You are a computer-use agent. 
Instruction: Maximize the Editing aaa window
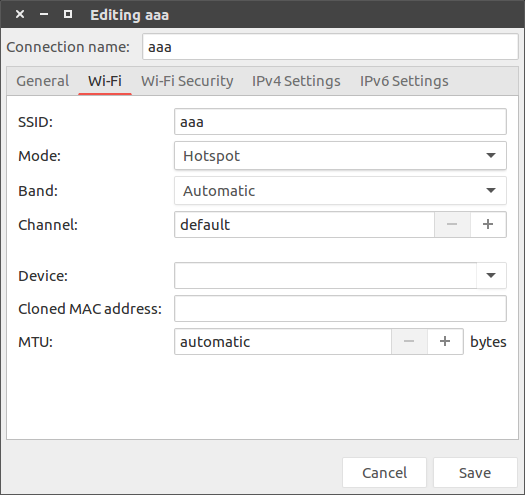pos(68,14)
